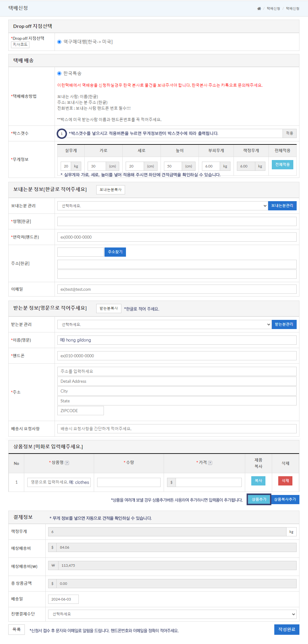Click the 전체적용 button
Image resolution: width=308 pixels, height=644 pixels.
pos(283,165)
